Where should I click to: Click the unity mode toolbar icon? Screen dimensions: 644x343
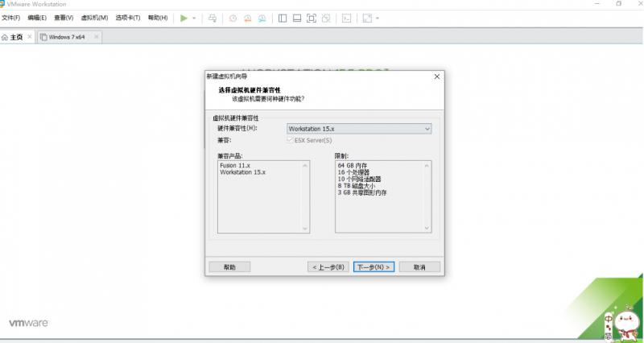326,18
